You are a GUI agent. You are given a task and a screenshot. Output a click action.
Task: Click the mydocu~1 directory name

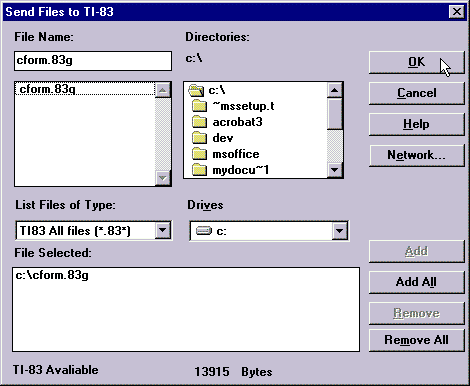(241, 170)
